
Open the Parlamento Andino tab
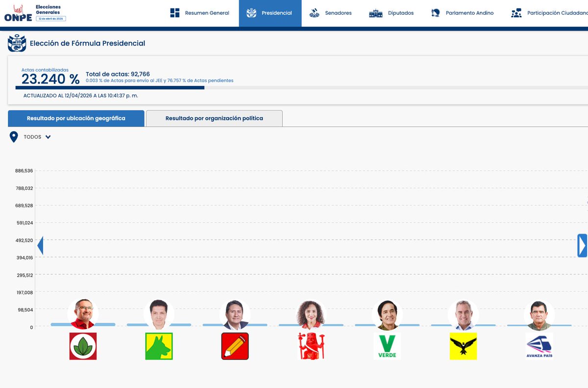pos(463,13)
